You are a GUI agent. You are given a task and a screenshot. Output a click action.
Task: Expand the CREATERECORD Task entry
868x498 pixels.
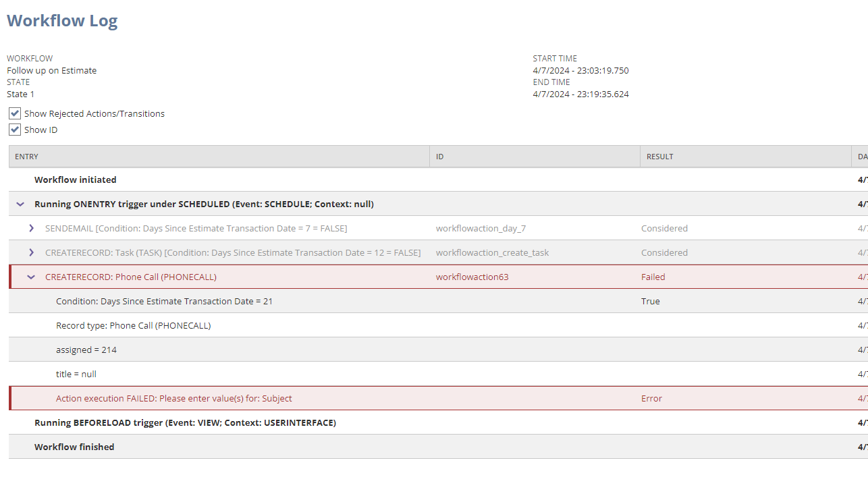point(31,252)
